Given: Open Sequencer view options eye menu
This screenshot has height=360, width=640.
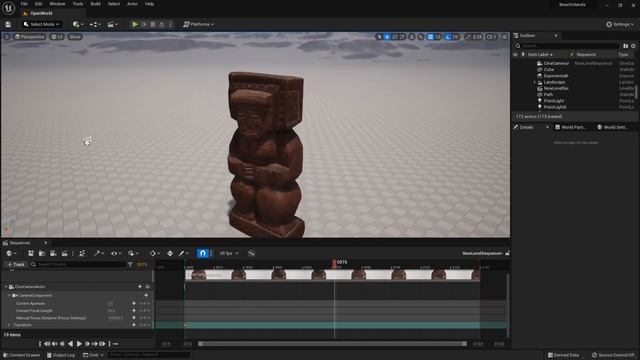Looking at the screenshot, I should [x=116, y=253].
